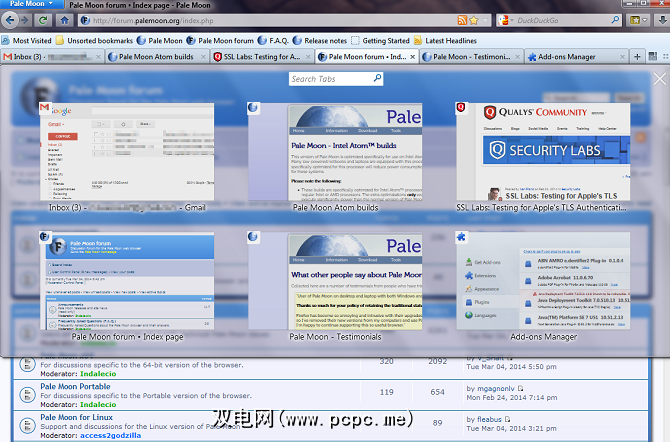Viewport: 670px width, 442px height.
Task: Open user mgagnonlv profile link
Action: point(496,389)
